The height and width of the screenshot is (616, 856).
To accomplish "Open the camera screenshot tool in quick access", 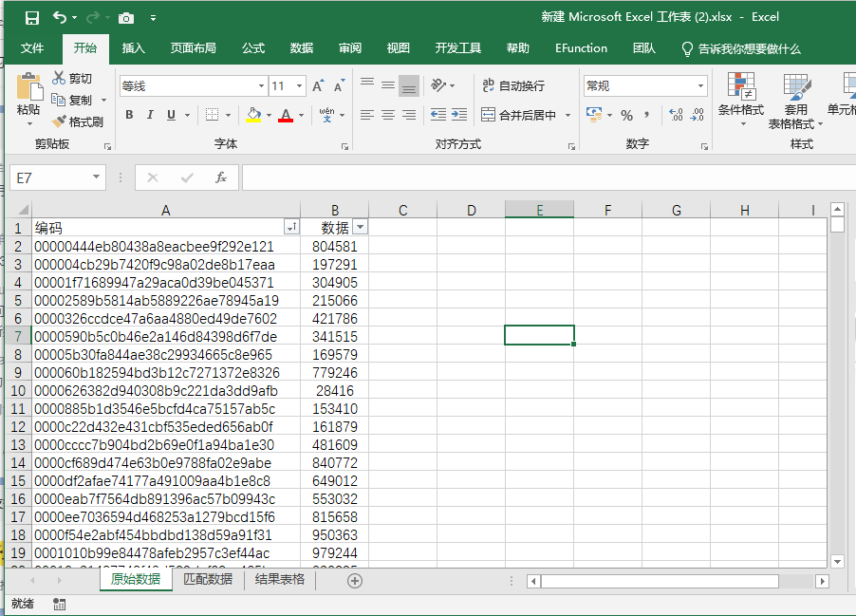I will [x=126, y=18].
